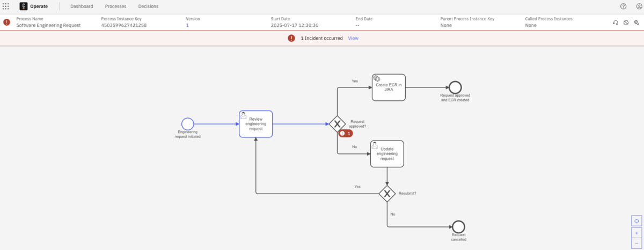Select the Resubmit gateway

click(387, 193)
